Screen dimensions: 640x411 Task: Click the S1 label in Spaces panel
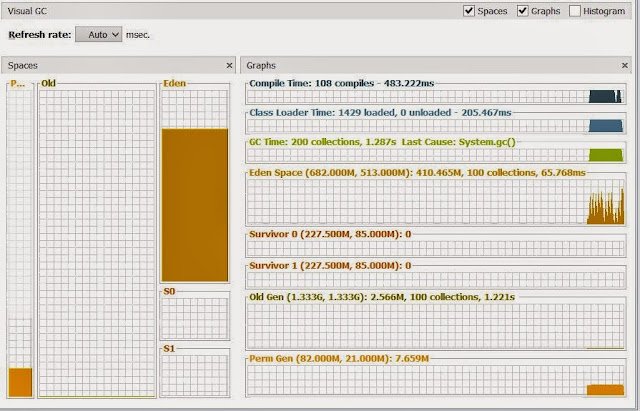pyautogui.click(x=169, y=349)
